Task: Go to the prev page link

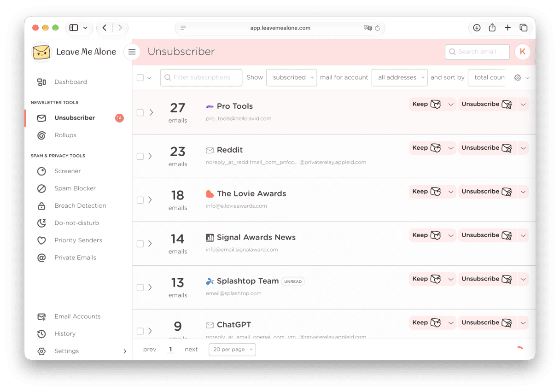Action: [150, 350]
